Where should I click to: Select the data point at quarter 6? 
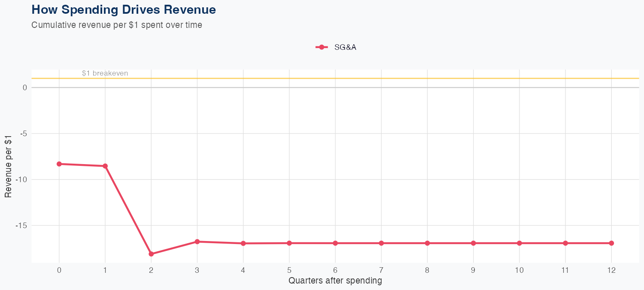[335, 243]
